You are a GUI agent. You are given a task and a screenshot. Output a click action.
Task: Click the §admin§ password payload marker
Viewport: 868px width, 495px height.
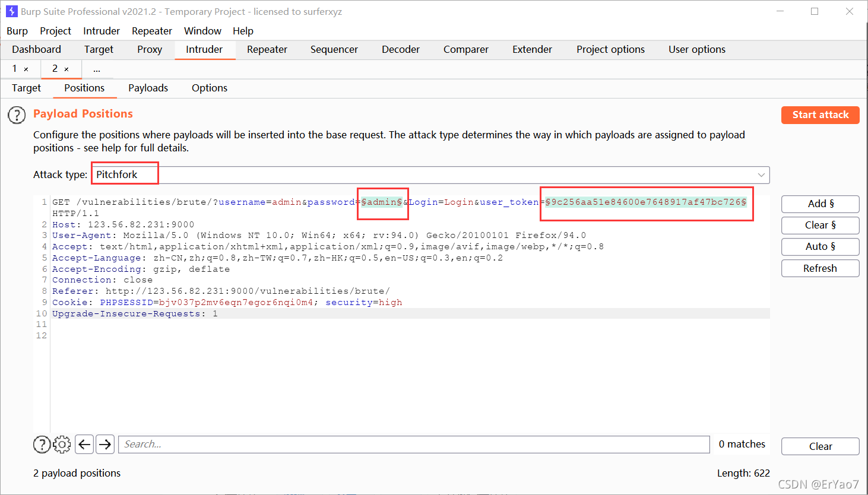[382, 202]
